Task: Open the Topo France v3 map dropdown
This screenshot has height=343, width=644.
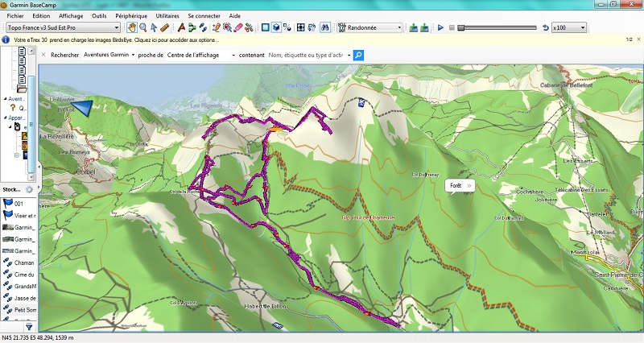Action: click(64, 27)
